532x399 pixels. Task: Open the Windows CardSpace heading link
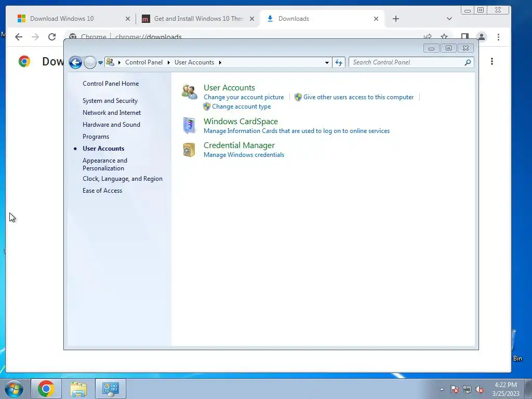point(241,122)
